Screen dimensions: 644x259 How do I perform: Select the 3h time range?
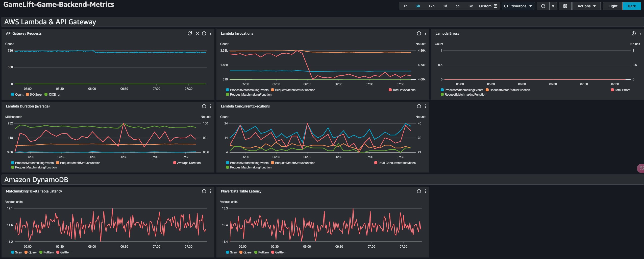tap(418, 6)
